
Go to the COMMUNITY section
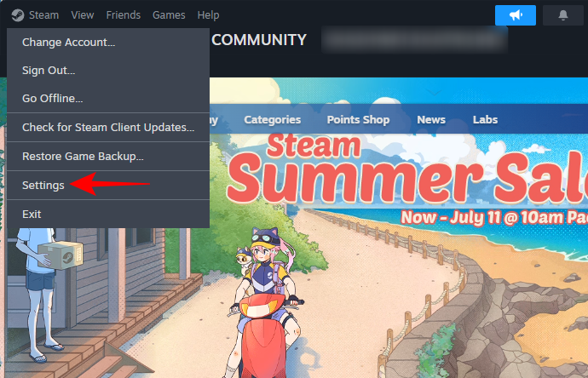(259, 40)
